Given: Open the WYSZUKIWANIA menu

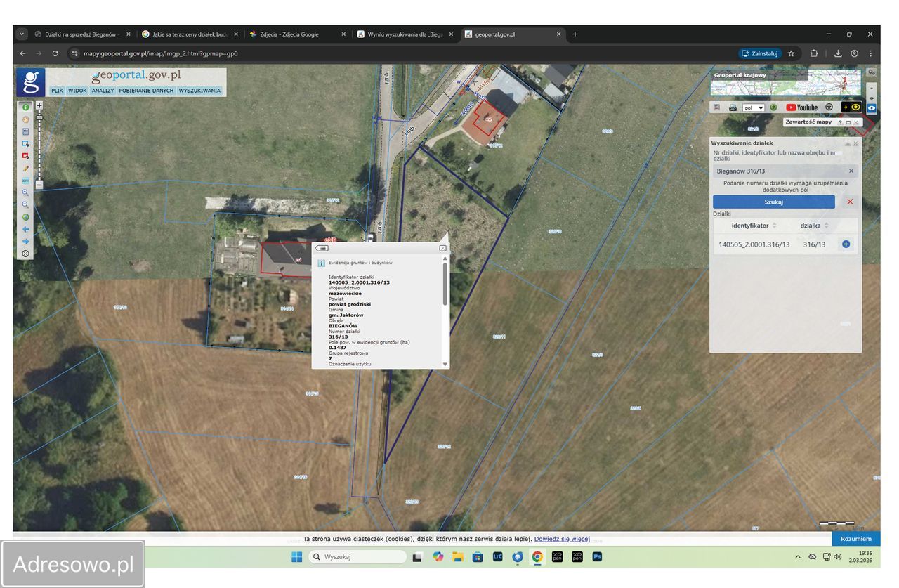Looking at the screenshot, I should tap(199, 91).
